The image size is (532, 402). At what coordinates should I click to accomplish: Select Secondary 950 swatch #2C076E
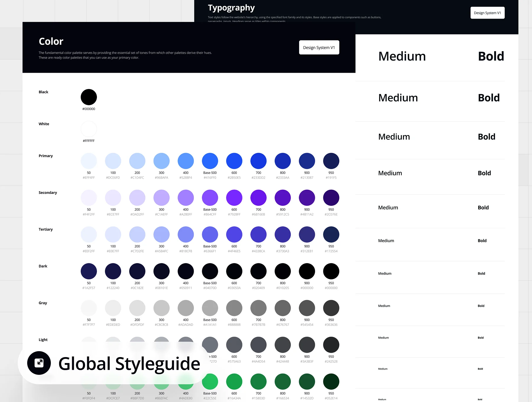331,198
